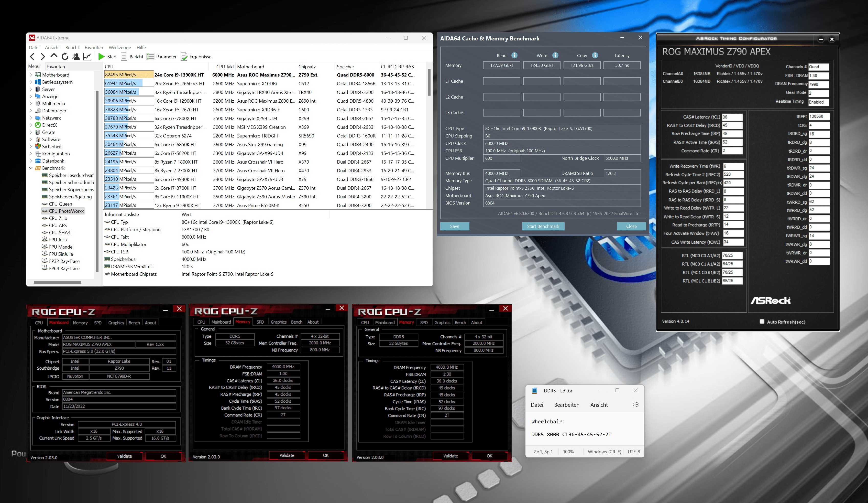Open Parameter checklist icon in toolbar
Viewport: 868px width, 503px height.
[150, 57]
